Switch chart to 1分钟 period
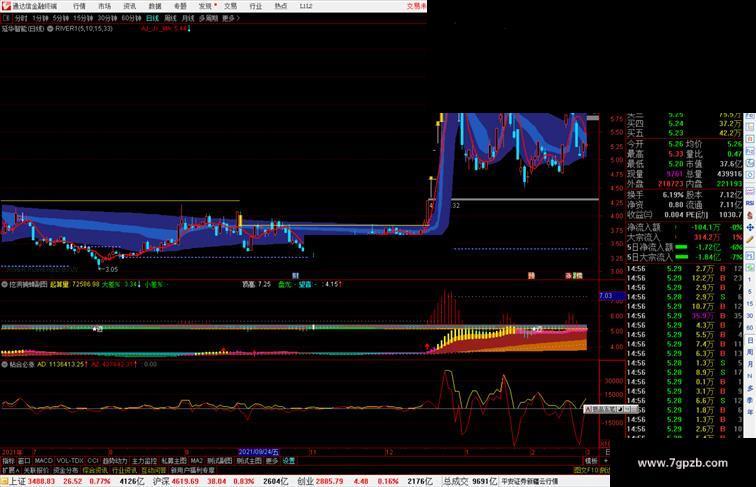 tap(40, 18)
